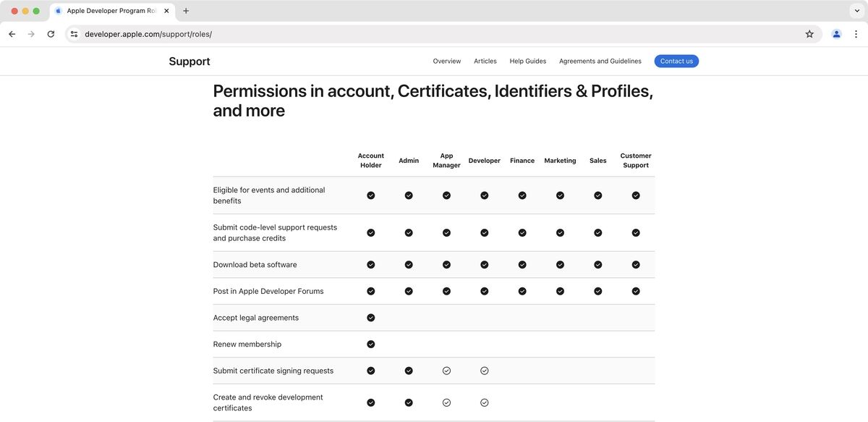
Task: Click the Contact us button
Action: click(x=676, y=62)
